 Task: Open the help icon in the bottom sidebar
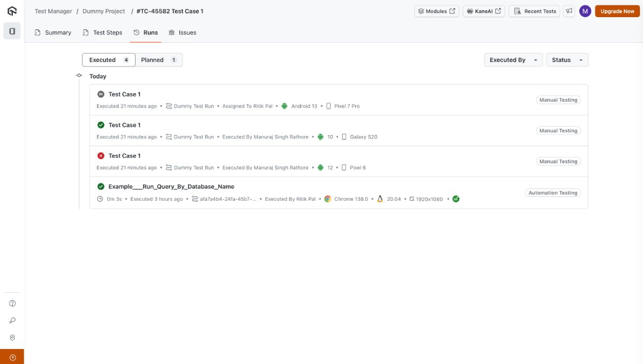[x=12, y=302]
